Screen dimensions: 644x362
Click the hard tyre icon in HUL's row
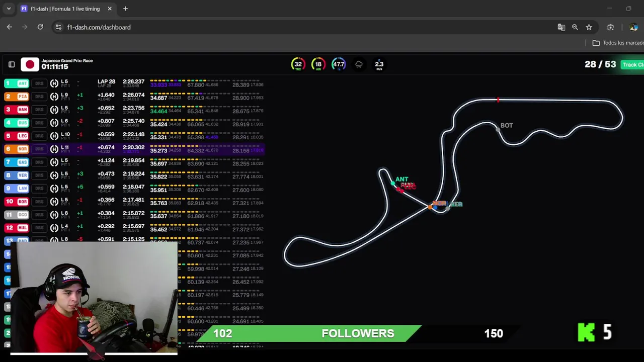click(54, 228)
